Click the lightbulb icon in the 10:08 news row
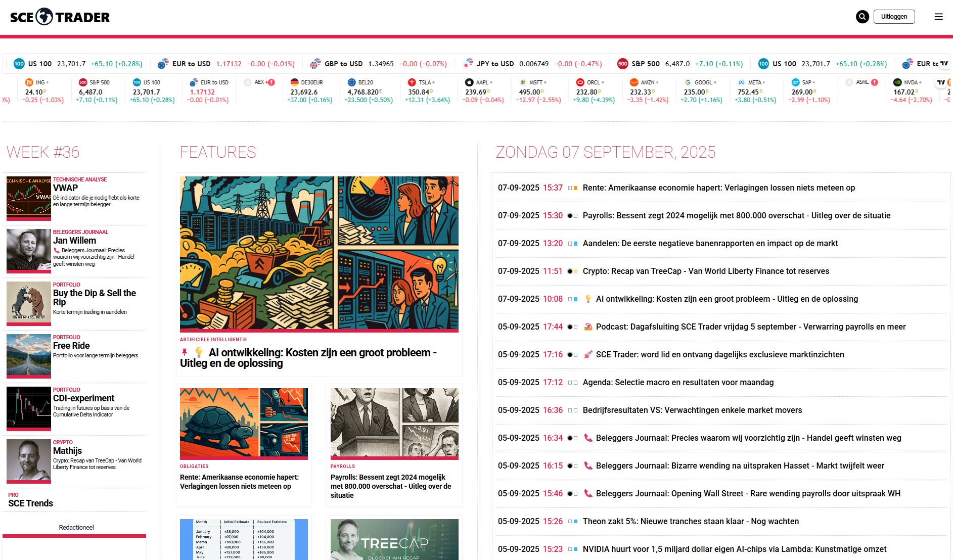This screenshot has width=953, height=560. click(x=588, y=299)
